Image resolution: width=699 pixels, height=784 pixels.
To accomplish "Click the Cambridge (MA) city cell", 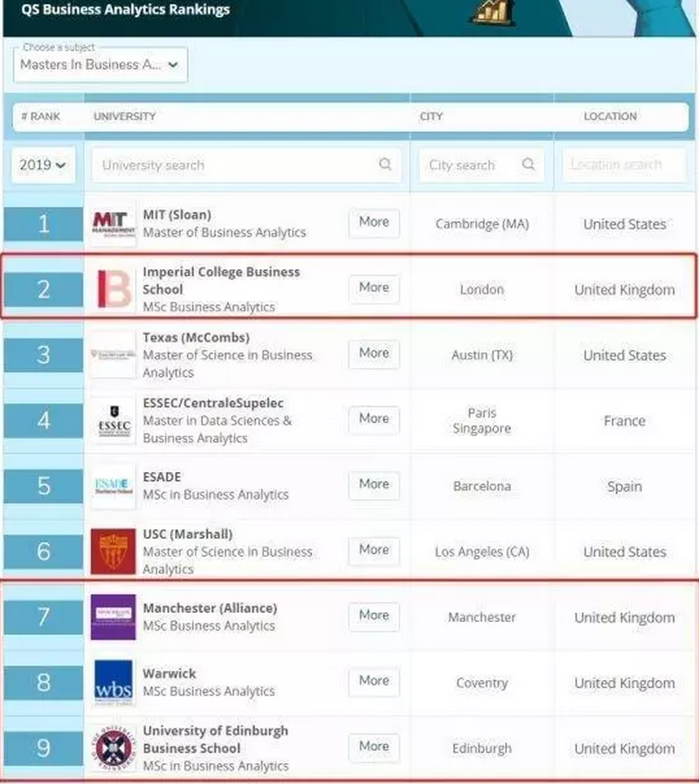I will click(x=482, y=224).
